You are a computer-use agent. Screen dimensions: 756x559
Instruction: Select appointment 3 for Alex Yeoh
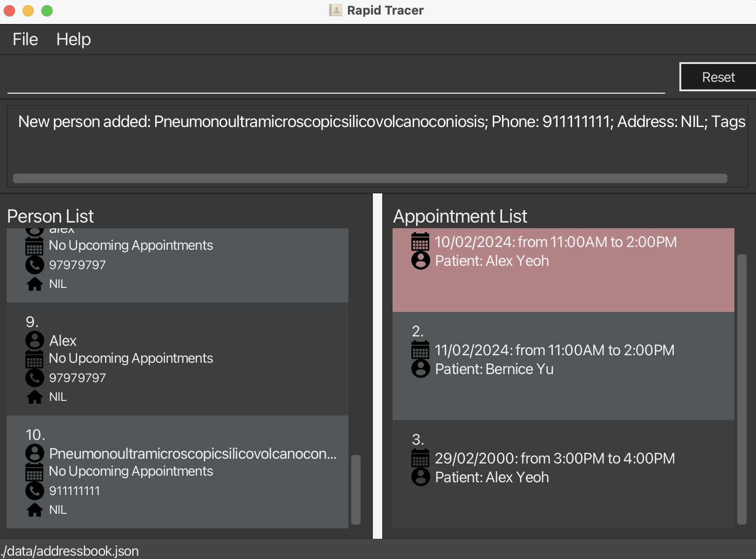point(563,474)
